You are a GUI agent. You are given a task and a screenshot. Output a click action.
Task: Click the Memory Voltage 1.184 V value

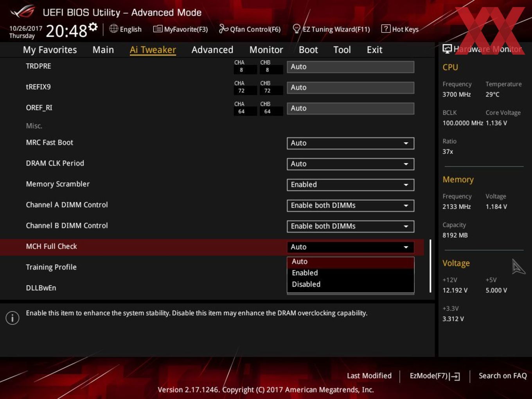tap(496, 207)
